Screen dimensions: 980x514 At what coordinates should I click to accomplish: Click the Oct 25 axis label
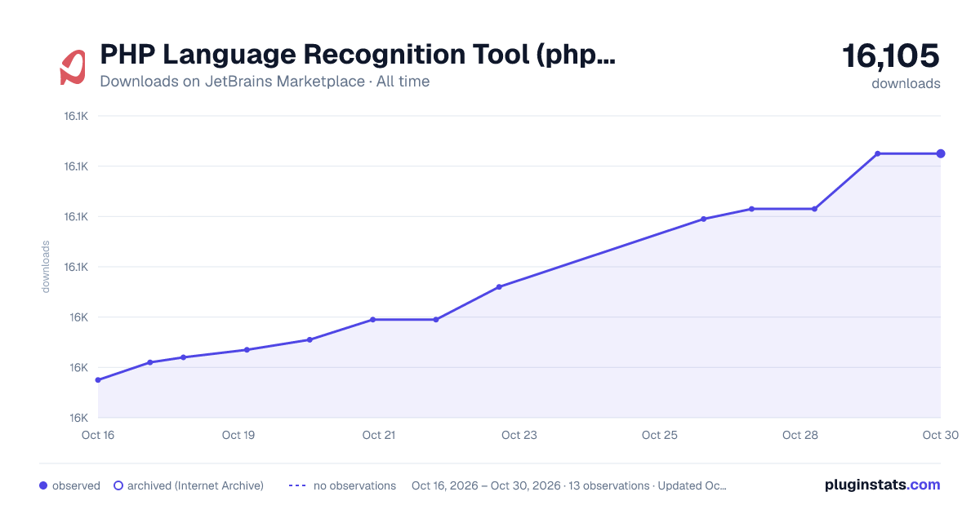(660, 435)
